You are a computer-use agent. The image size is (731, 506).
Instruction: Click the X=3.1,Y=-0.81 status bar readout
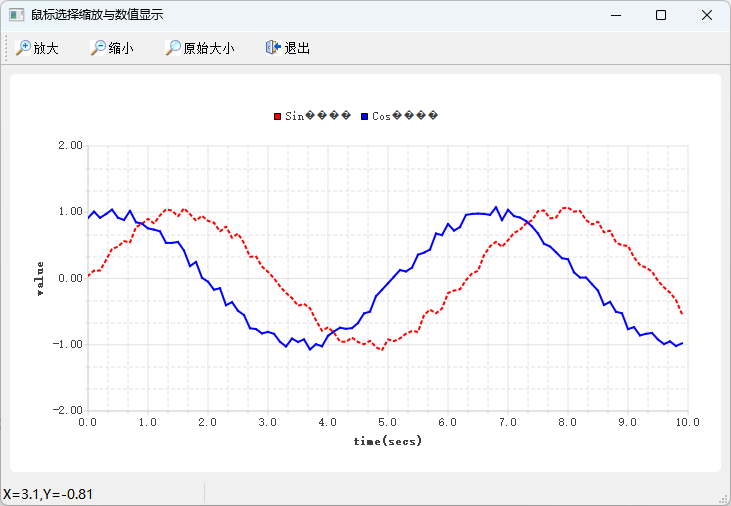(x=48, y=494)
